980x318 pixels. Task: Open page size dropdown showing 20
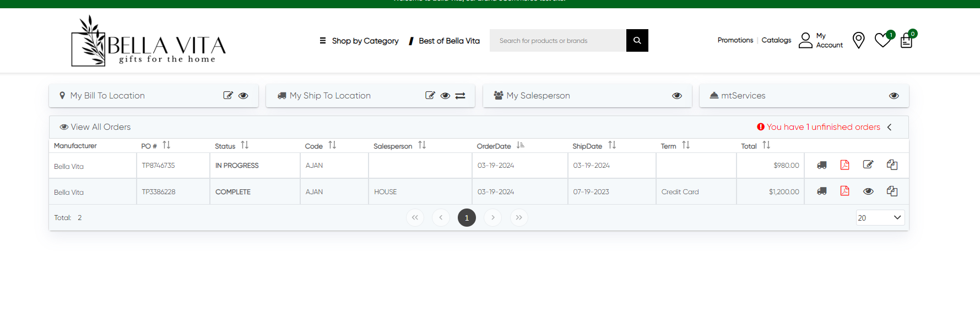coord(880,218)
